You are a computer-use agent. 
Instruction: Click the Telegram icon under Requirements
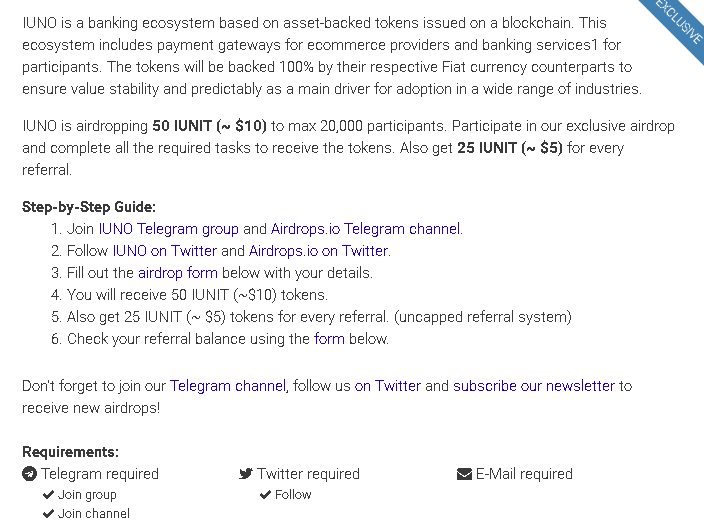point(30,474)
